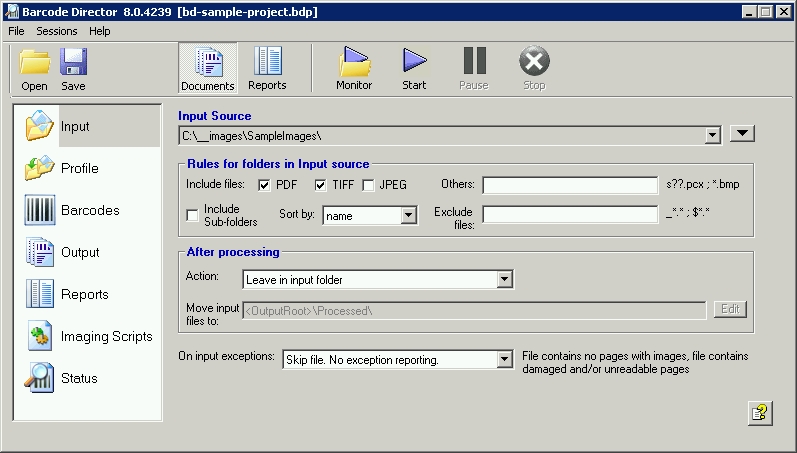Open the Sessions menu
797x453 pixels.
click(x=56, y=31)
